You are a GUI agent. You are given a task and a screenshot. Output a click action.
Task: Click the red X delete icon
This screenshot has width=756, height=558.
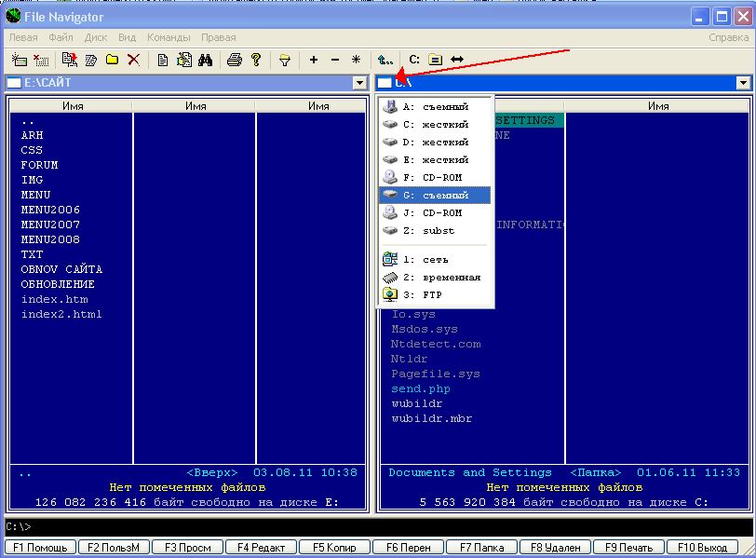click(x=133, y=60)
